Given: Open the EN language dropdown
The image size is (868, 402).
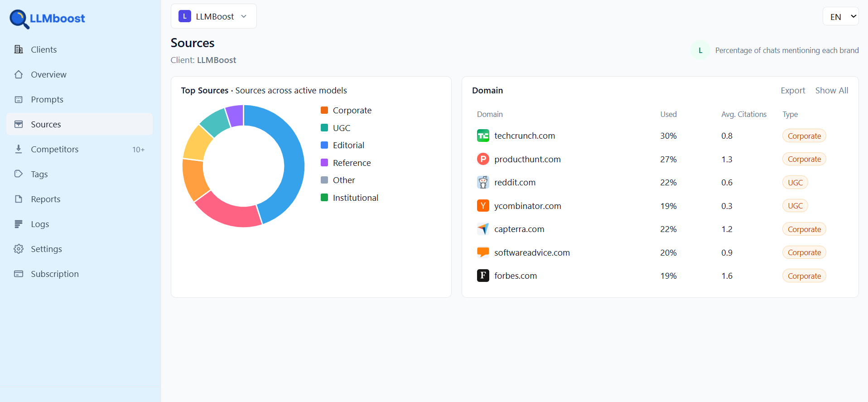Looking at the screenshot, I should point(840,16).
